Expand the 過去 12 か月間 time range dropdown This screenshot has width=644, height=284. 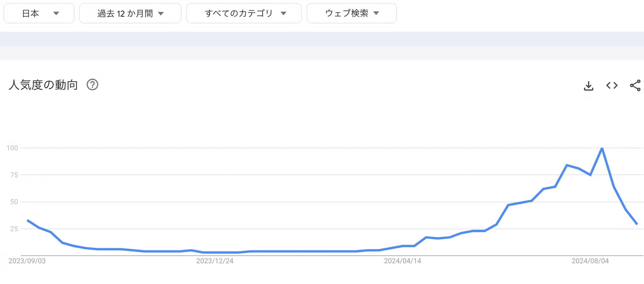pyautogui.click(x=130, y=13)
